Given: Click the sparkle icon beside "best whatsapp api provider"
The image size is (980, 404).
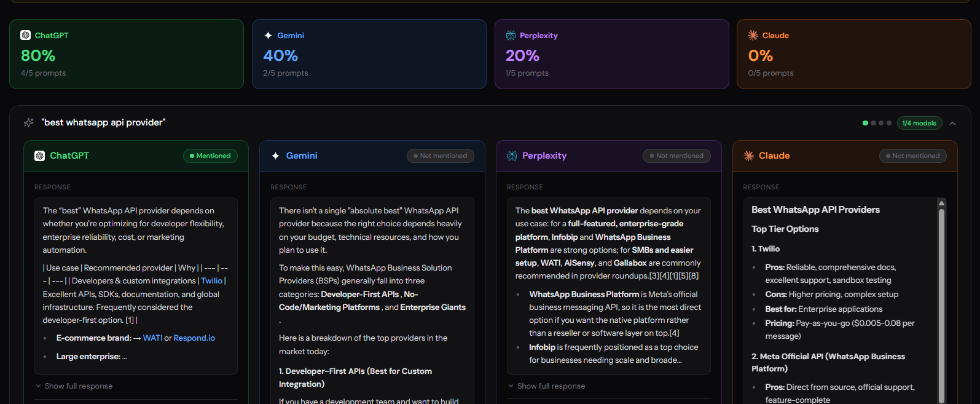Looking at the screenshot, I should (28, 122).
